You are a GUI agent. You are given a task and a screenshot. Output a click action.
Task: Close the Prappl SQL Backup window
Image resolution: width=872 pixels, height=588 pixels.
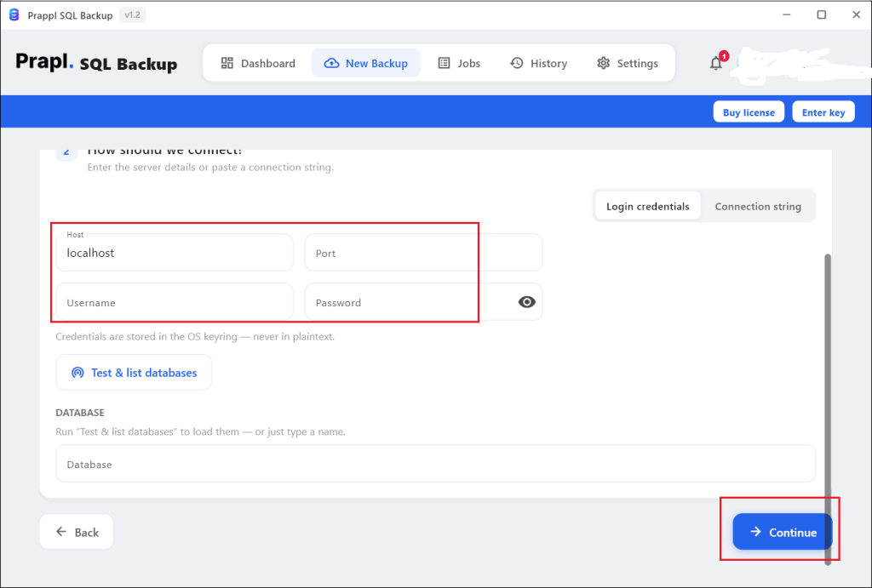(857, 15)
